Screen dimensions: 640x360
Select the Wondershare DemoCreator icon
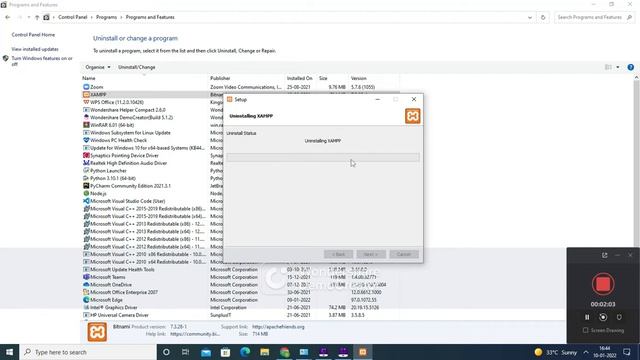(86, 117)
